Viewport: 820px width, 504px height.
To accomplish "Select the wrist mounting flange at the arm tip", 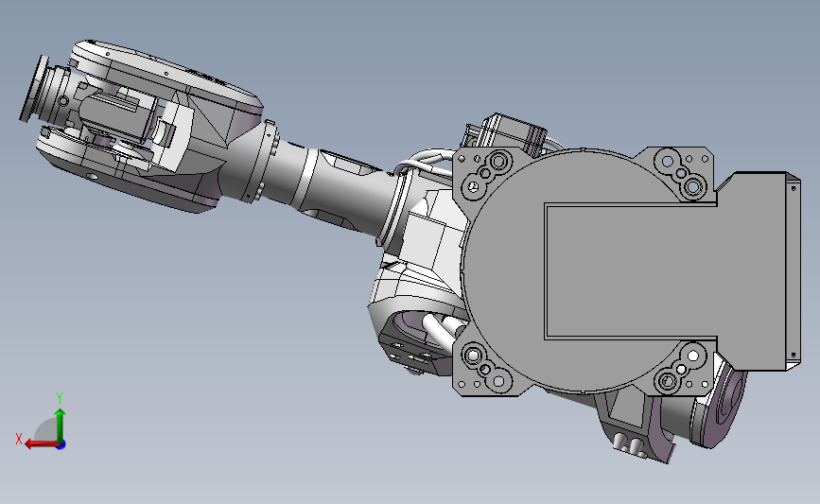I will tap(32, 90).
